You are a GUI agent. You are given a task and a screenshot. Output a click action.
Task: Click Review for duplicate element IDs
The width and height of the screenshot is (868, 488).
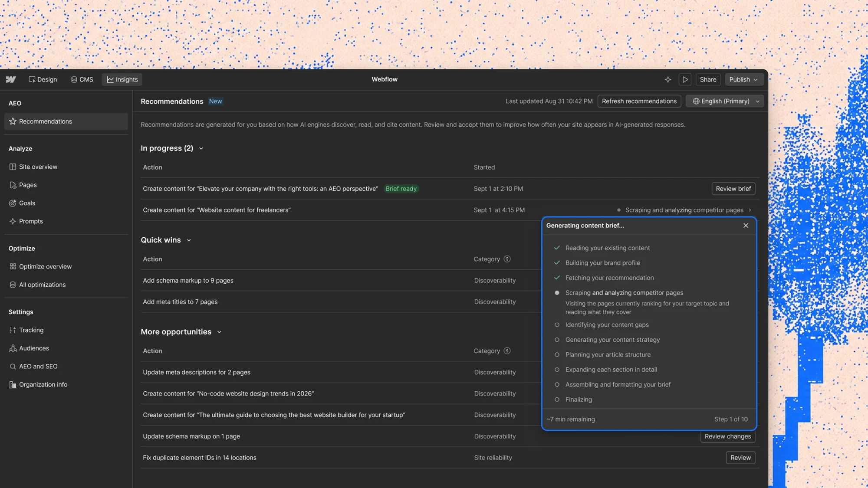coord(740,458)
